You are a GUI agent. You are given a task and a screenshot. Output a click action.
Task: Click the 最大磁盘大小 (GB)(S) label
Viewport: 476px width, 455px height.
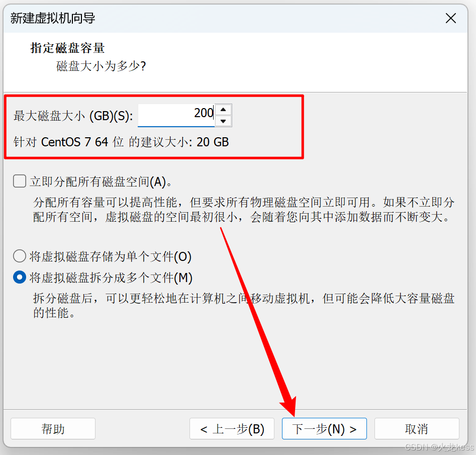click(73, 116)
